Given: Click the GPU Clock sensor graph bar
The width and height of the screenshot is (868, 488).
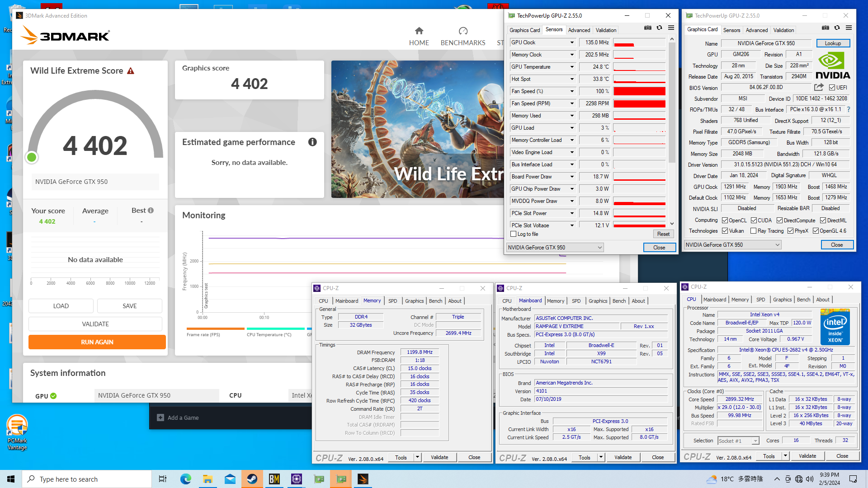Looking at the screenshot, I should point(639,42).
